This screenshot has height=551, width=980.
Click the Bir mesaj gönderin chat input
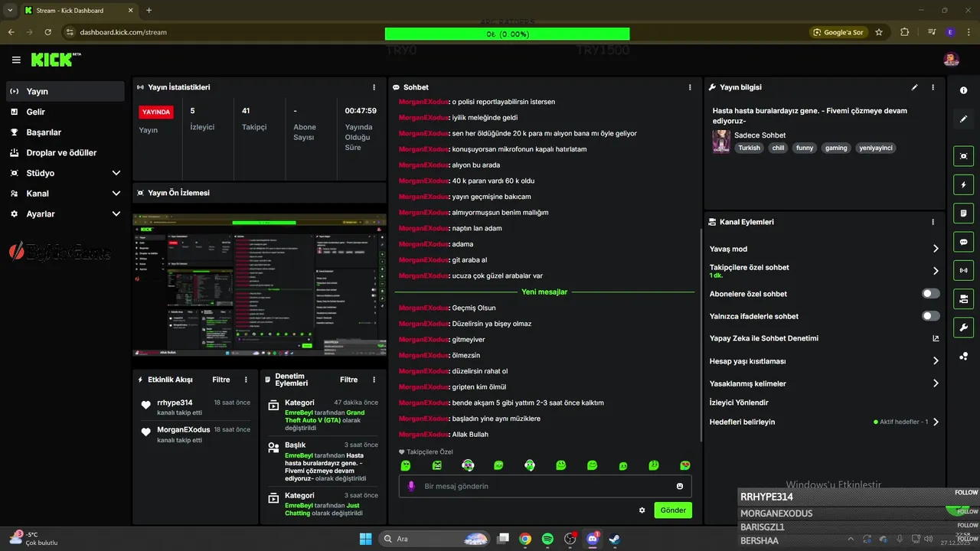pyautogui.click(x=544, y=486)
